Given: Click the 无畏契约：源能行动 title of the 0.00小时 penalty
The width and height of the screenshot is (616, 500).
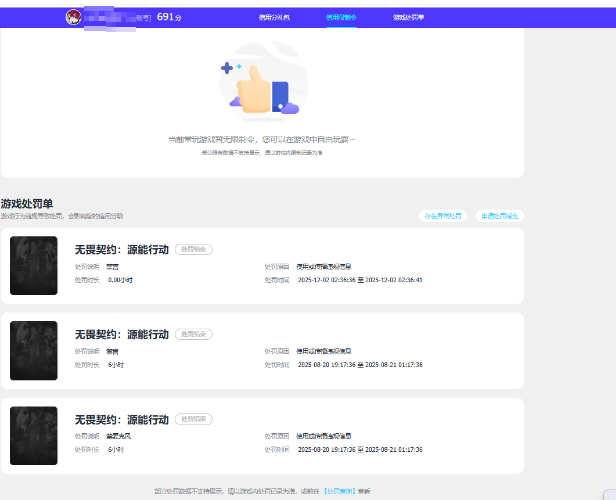Looking at the screenshot, I should pos(122,249).
